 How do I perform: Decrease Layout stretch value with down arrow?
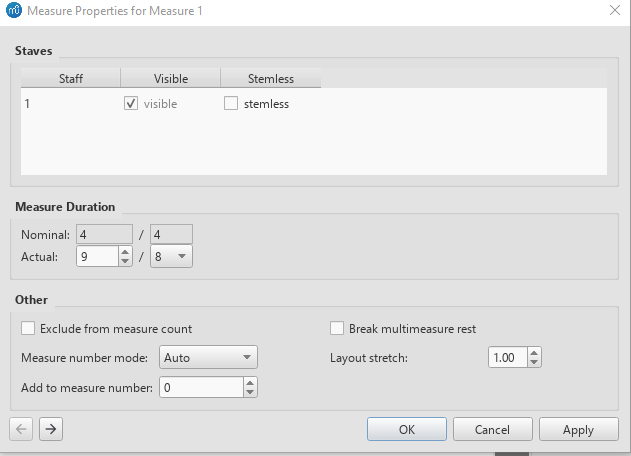534,362
